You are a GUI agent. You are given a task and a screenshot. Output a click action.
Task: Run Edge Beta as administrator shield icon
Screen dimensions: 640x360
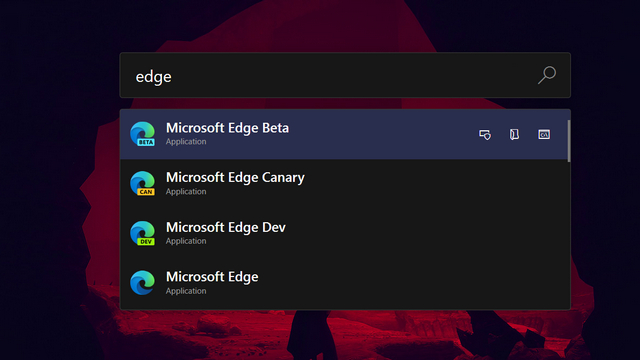485,134
